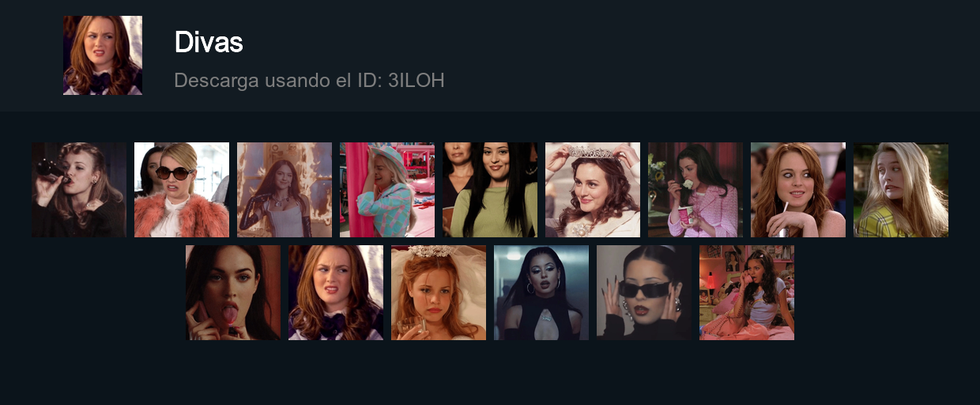
Task: Select the download ID text 3ILOH
Action: (416, 80)
